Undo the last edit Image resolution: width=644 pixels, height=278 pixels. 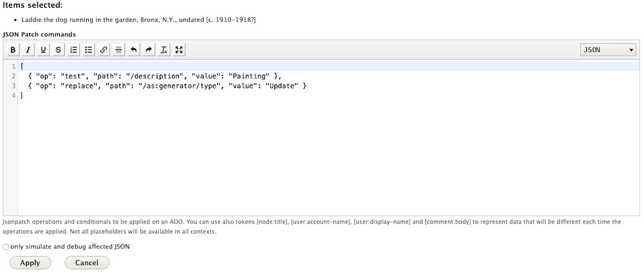coord(134,50)
